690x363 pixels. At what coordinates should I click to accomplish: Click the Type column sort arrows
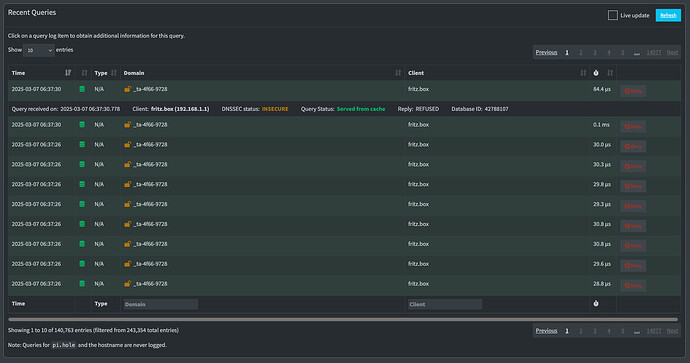[x=114, y=73]
